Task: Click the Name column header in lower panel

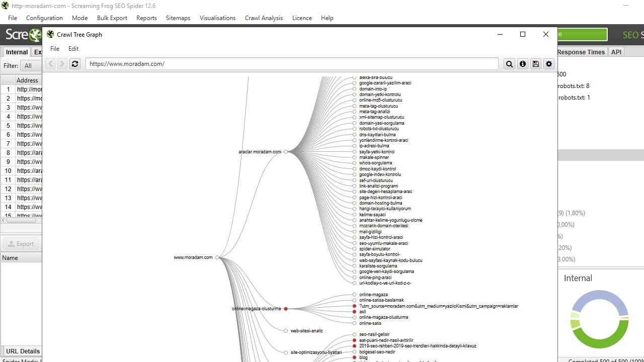Action: point(21,257)
